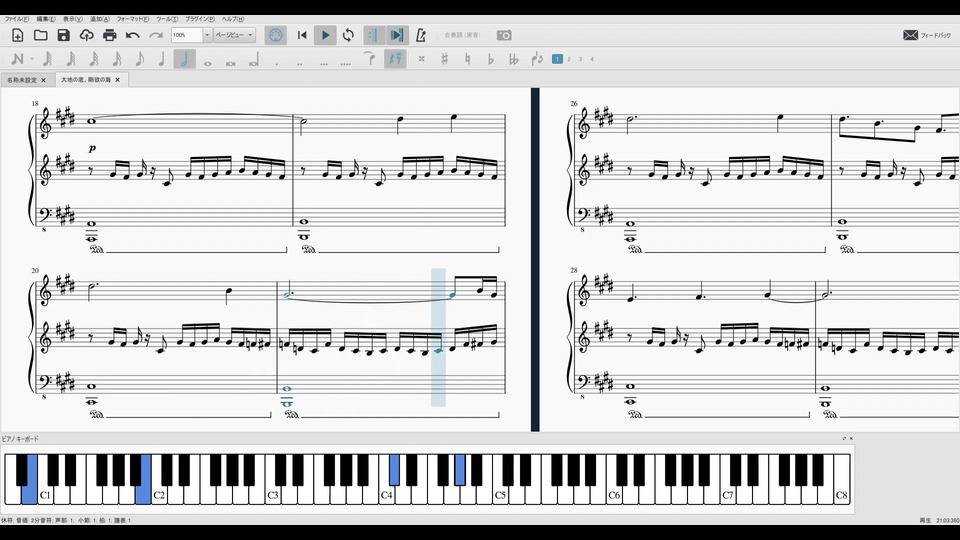Toggle concert pitch 合奏調(実音) button

coord(462,35)
